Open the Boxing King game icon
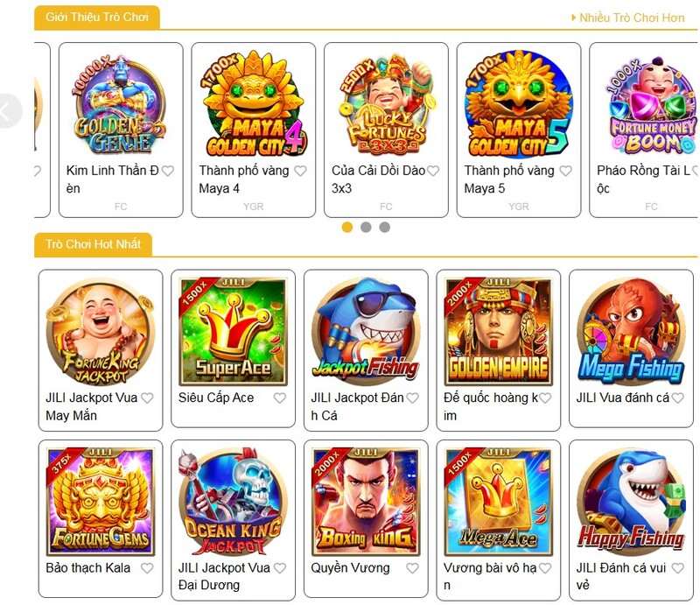 (x=366, y=502)
